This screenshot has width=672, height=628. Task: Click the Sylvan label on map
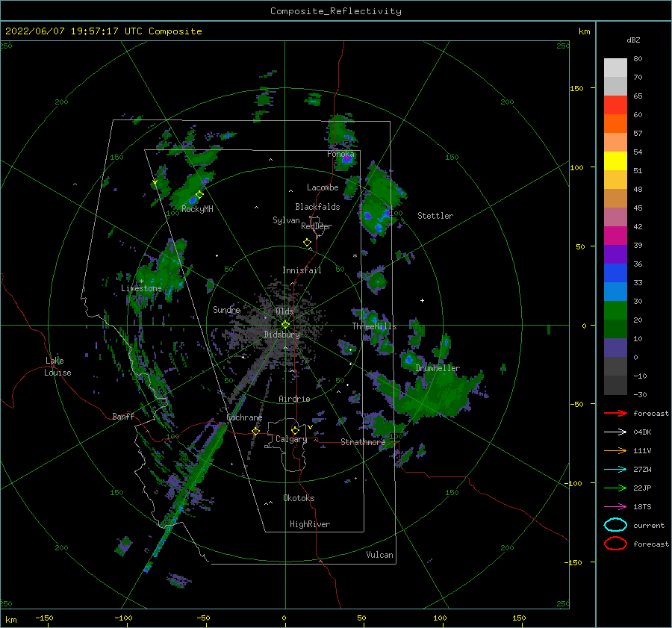286,220
